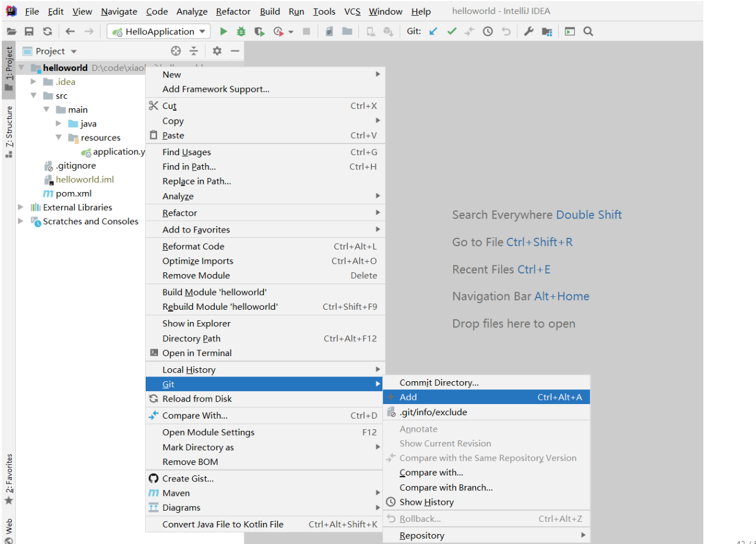
Task: Click the Run with Coverage shield icon
Action: [259, 32]
